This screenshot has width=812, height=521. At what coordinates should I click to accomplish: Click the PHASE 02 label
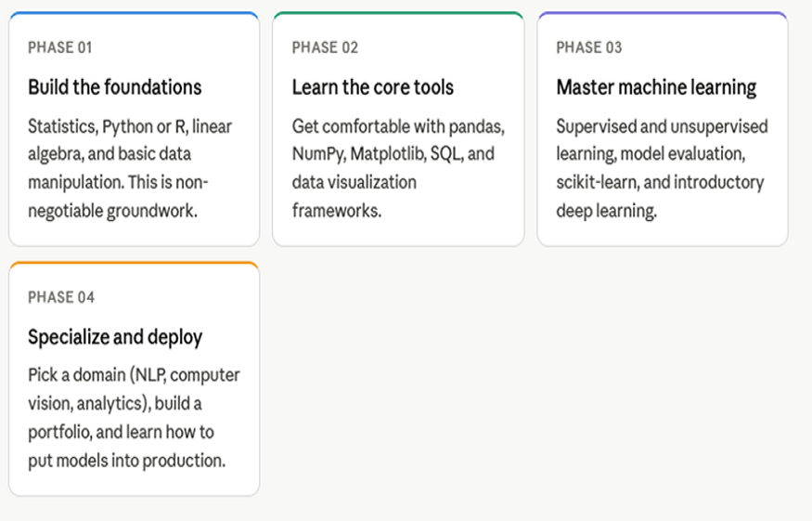coord(325,47)
